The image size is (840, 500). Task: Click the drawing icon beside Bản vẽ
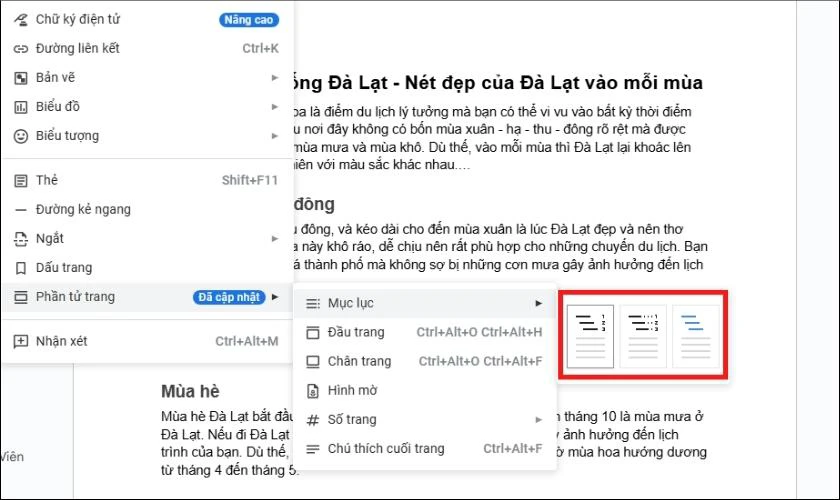(21, 78)
